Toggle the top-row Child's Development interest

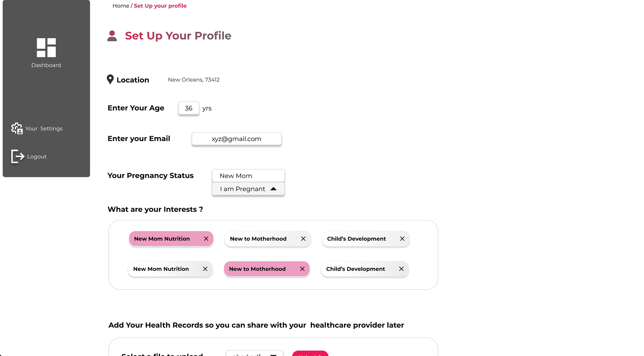tap(356, 239)
